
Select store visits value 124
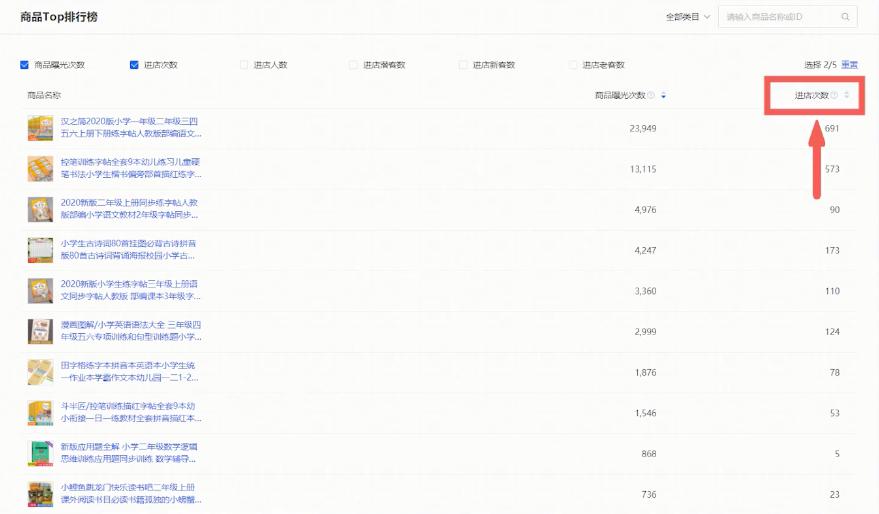(x=832, y=331)
